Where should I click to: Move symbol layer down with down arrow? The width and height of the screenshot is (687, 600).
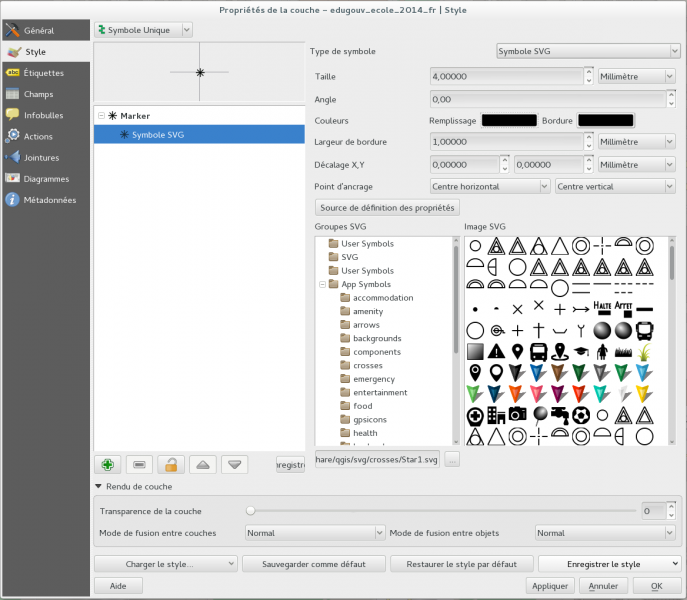(235, 464)
